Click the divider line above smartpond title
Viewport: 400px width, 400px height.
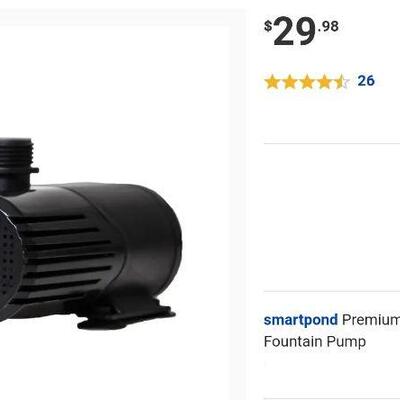tap(332, 291)
